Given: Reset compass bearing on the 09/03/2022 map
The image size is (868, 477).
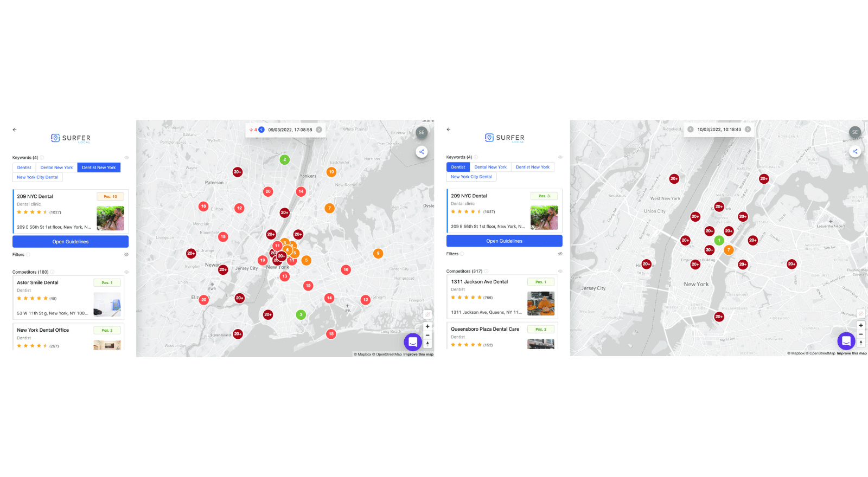Looking at the screenshot, I should click(427, 344).
